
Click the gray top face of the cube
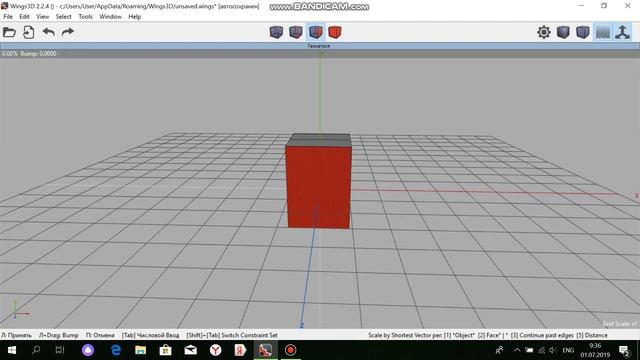[319, 140]
